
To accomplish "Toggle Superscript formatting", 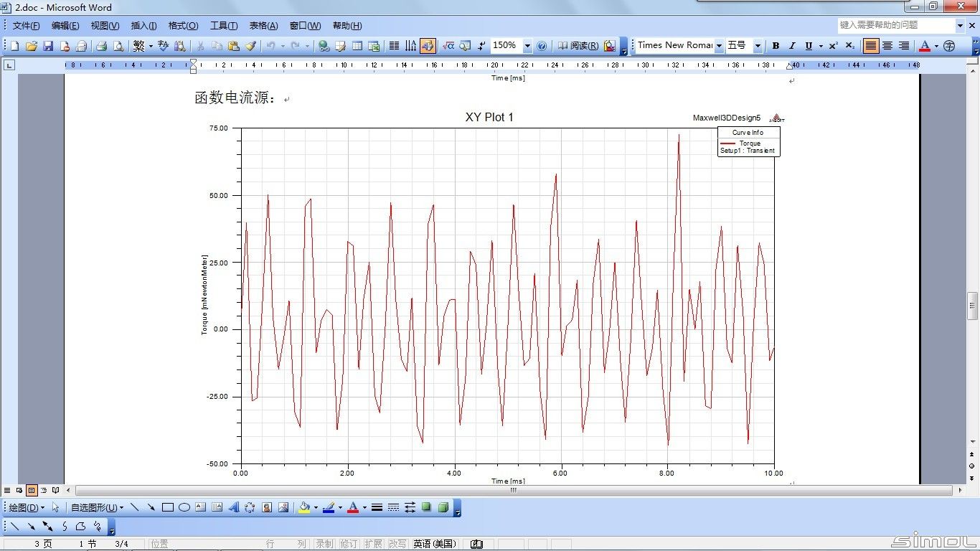I will tap(833, 46).
